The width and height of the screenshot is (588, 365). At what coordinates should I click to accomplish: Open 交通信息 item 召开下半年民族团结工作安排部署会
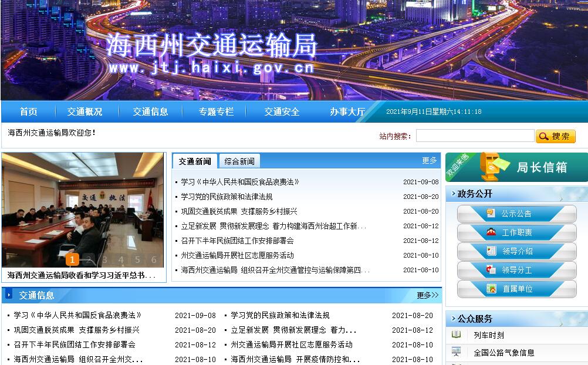coord(75,344)
